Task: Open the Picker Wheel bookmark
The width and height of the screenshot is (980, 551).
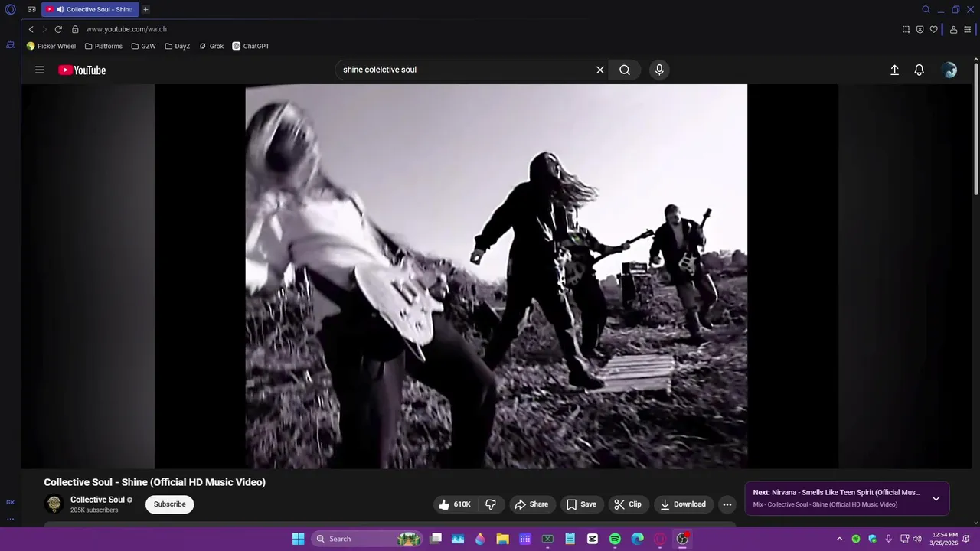Action: click(51, 46)
